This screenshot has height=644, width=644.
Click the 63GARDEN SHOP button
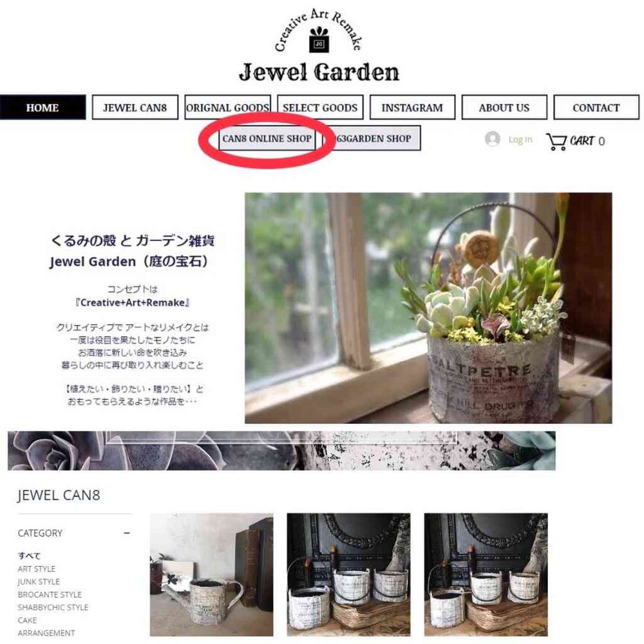[x=372, y=138]
